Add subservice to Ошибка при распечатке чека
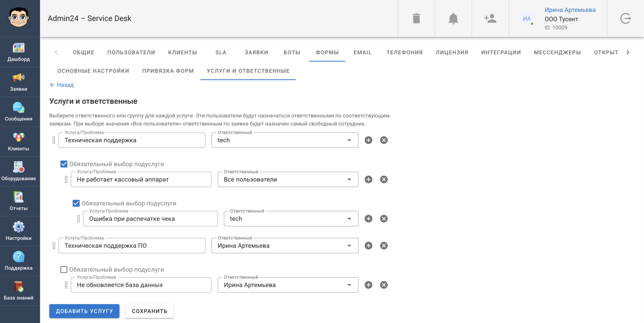644x323 pixels. [x=368, y=219]
